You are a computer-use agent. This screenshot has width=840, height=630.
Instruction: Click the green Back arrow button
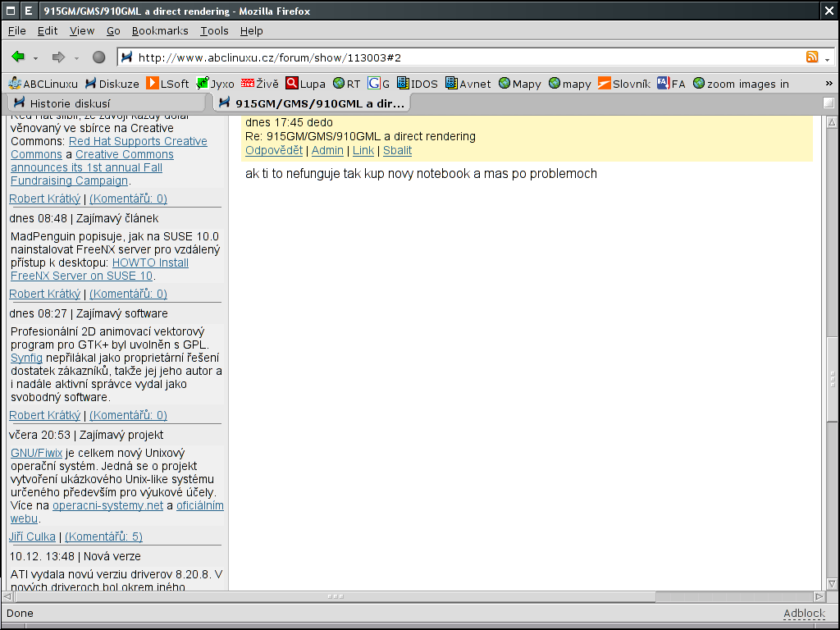pyautogui.click(x=18, y=57)
